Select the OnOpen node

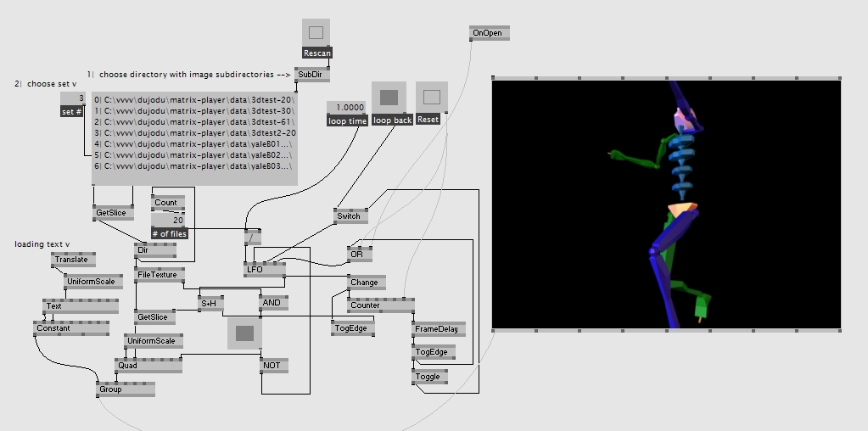click(x=488, y=33)
